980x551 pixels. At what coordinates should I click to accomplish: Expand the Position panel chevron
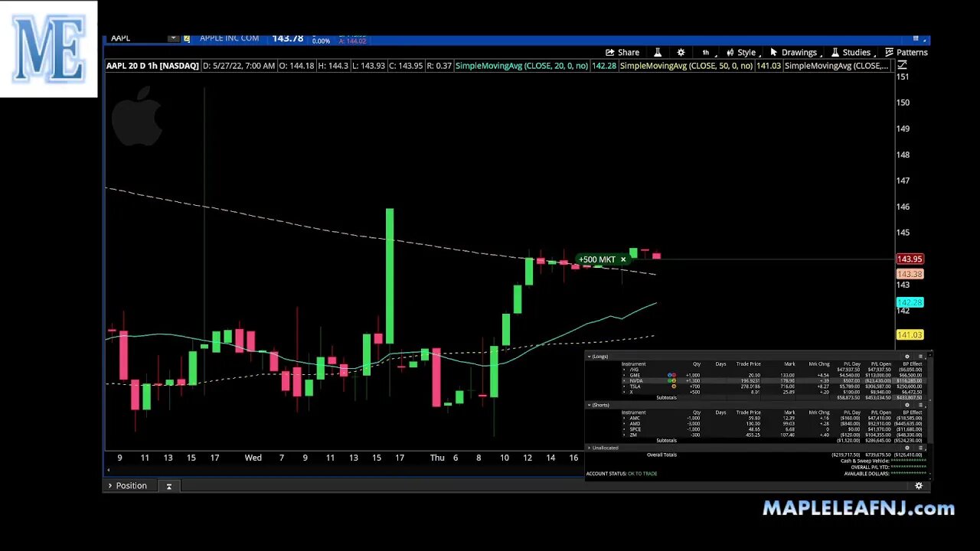point(110,485)
